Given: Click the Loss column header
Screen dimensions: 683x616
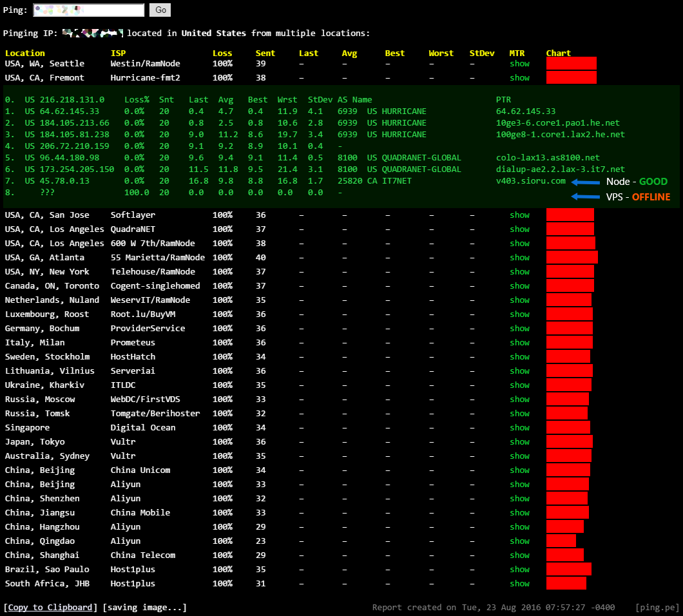Looking at the screenshot, I should point(222,53).
